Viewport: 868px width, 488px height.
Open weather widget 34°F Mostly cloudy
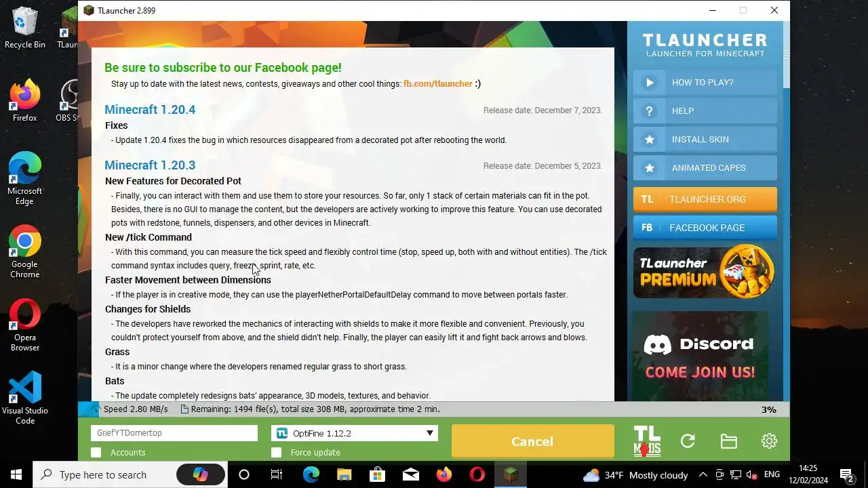pyautogui.click(x=635, y=474)
